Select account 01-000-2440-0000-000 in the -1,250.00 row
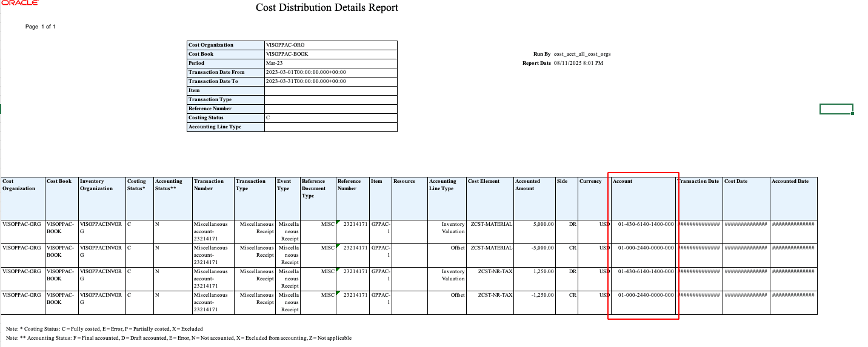The width and height of the screenshot is (868, 347). coord(643,302)
